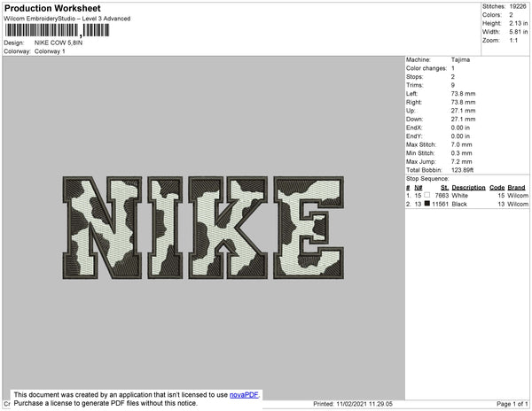Click the Brand column header
This screenshot has height=411, width=532.
click(x=516, y=188)
